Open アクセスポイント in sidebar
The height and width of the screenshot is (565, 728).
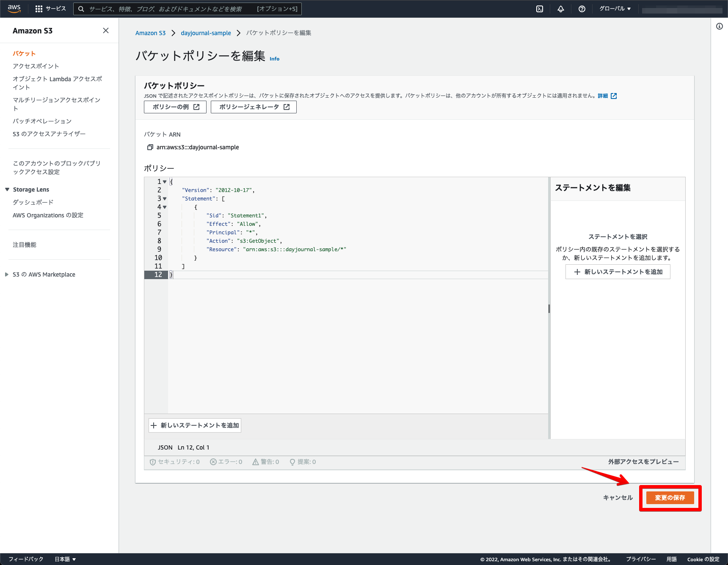coord(36,66)
